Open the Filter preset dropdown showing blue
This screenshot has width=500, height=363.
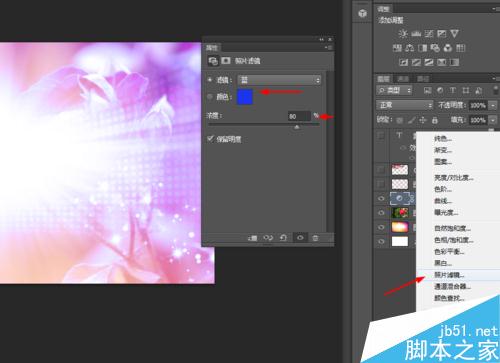coord(279,80)
